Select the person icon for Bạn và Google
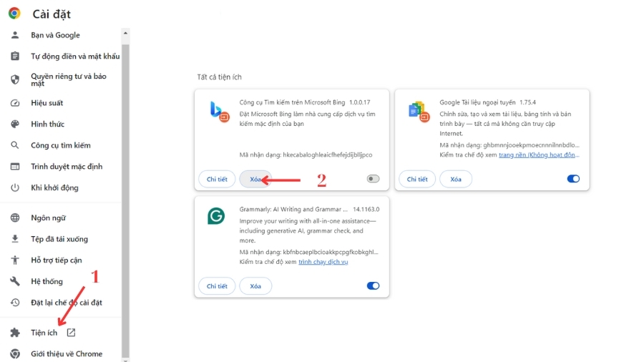The width and height of the screenshot is (644, 362). coord(15,35)
